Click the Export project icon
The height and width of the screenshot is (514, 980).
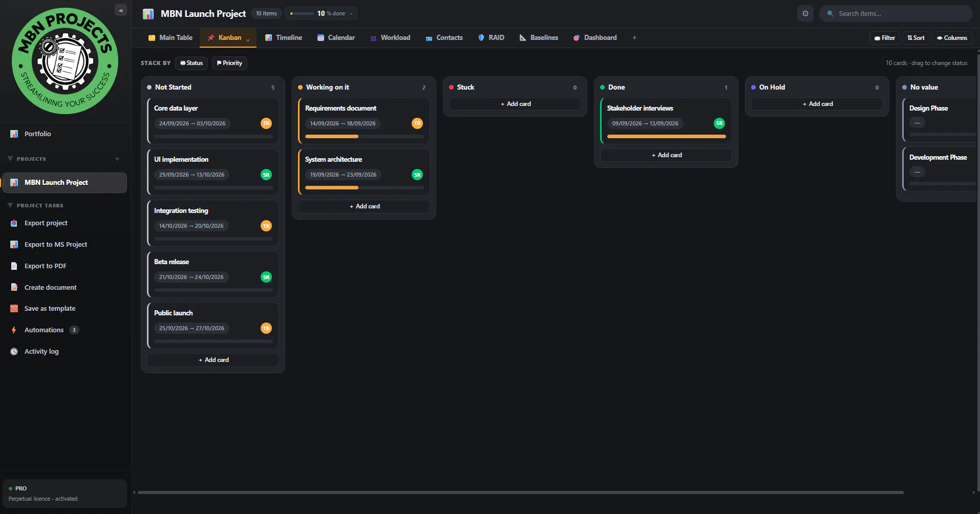tap(14, 223)
